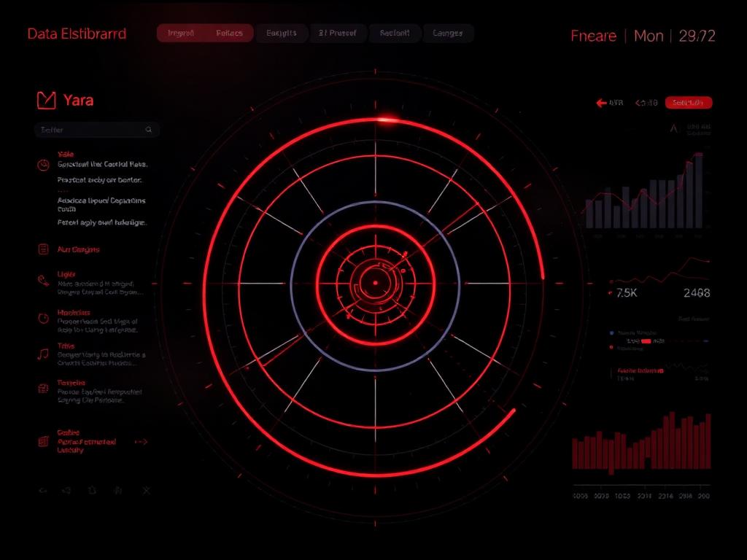This screenshot has height=560, width=747.
Task: Click the tallest bar in the upper bar chart
Action: click(698, 190)
